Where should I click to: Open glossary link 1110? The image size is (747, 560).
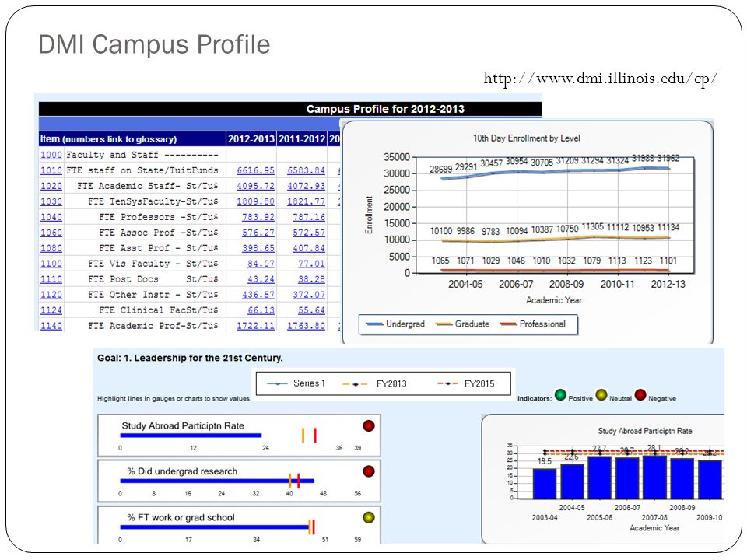(x=51, y=279)
